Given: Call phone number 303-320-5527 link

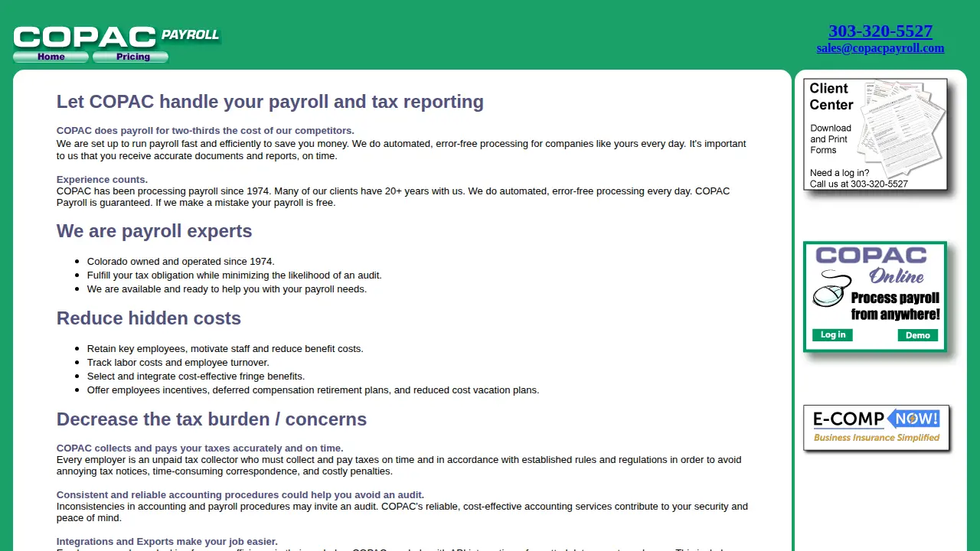Looking at the screenshot, I should pyautogui.click(x=880, y=31).
